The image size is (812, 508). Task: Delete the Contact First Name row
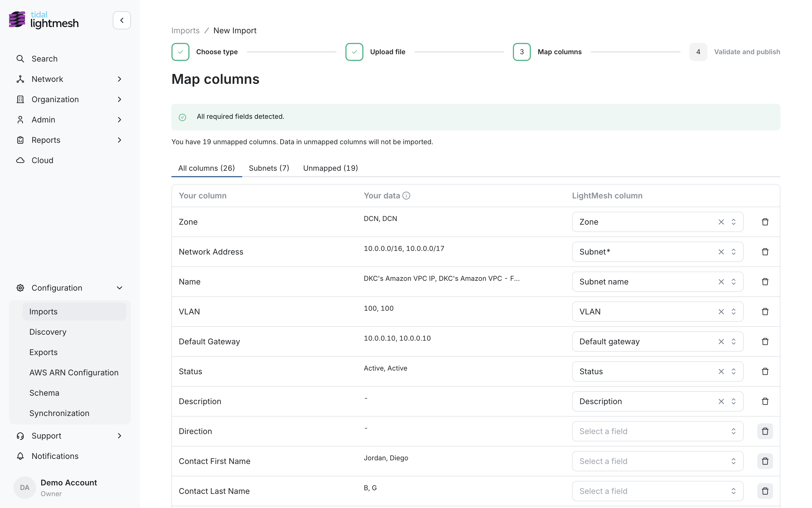(765, 461)
